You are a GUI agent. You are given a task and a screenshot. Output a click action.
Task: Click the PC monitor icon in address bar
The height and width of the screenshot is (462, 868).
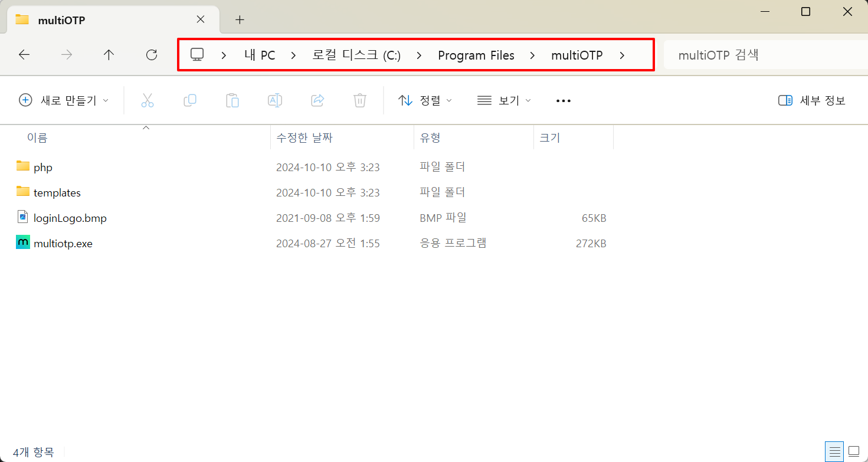197,55
